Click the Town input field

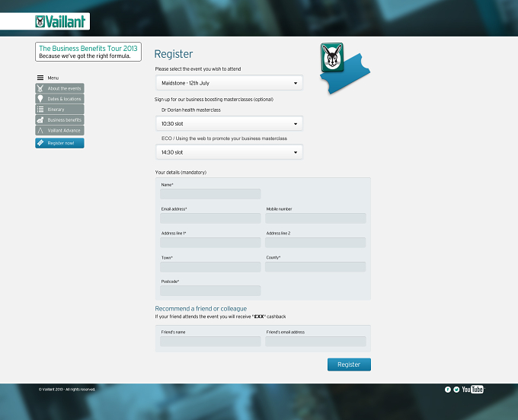210,267
